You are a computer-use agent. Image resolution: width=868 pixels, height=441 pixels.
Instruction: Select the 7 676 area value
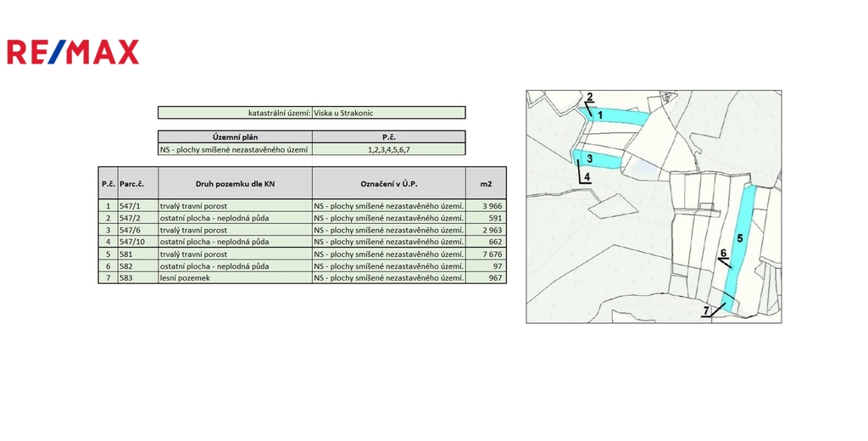486,254
